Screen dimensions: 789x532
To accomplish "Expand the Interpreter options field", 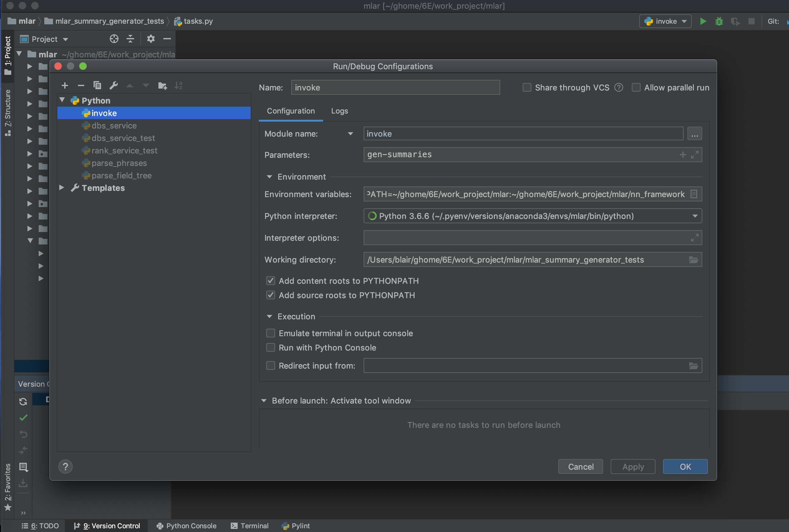I will click(695, 238).
